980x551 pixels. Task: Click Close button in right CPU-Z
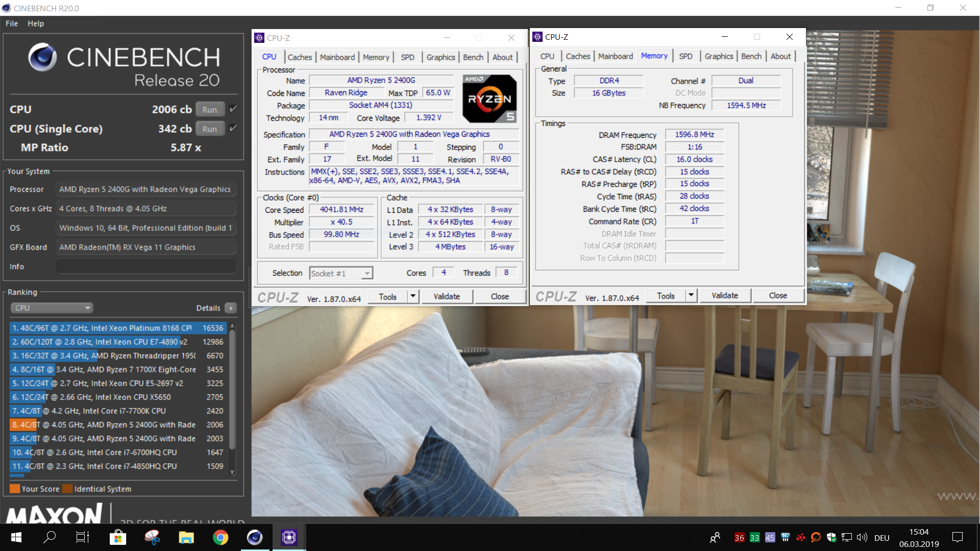778,295
